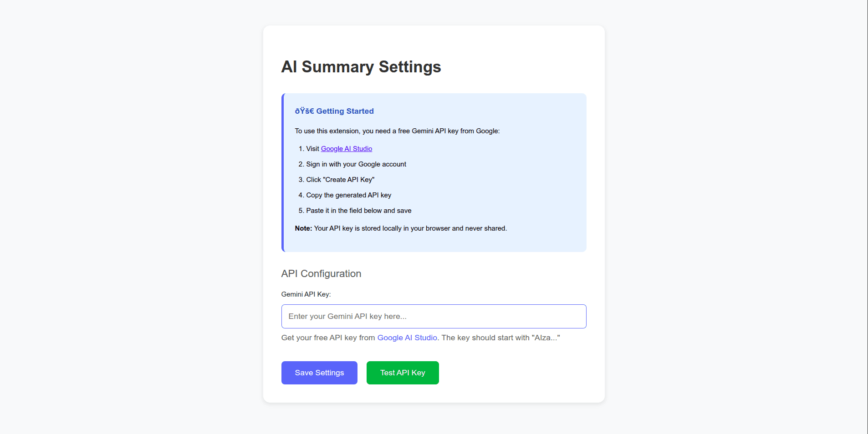The width and height of the screenshot is (868, 434).
Task: Click the Save Settings button
Action: 319,373
